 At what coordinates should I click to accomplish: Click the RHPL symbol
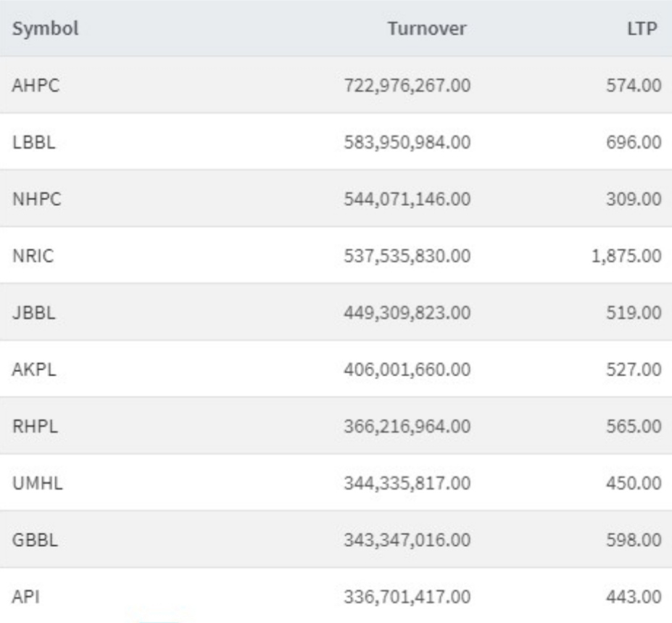click(x=35, y=426)
